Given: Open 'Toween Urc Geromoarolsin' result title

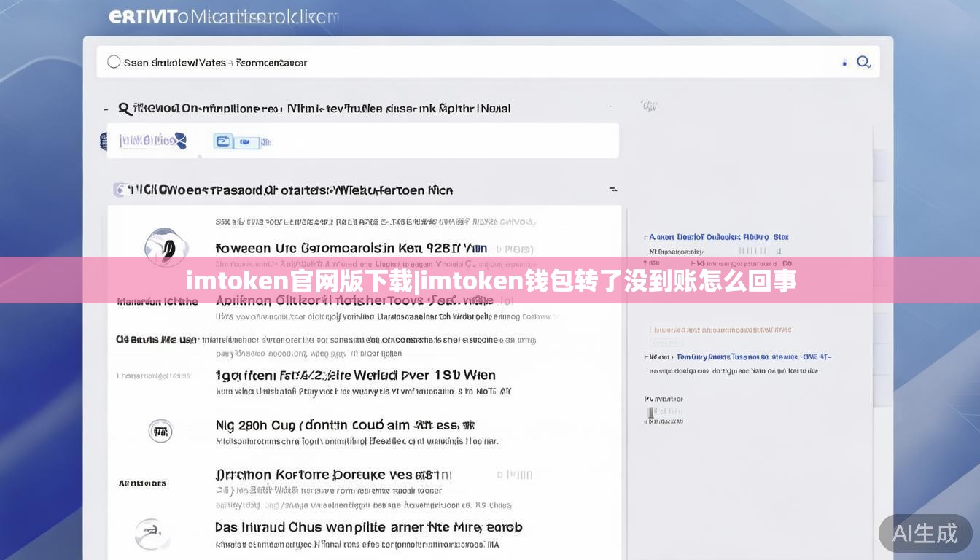Looking at the screenshot, I should coord(351,249).
